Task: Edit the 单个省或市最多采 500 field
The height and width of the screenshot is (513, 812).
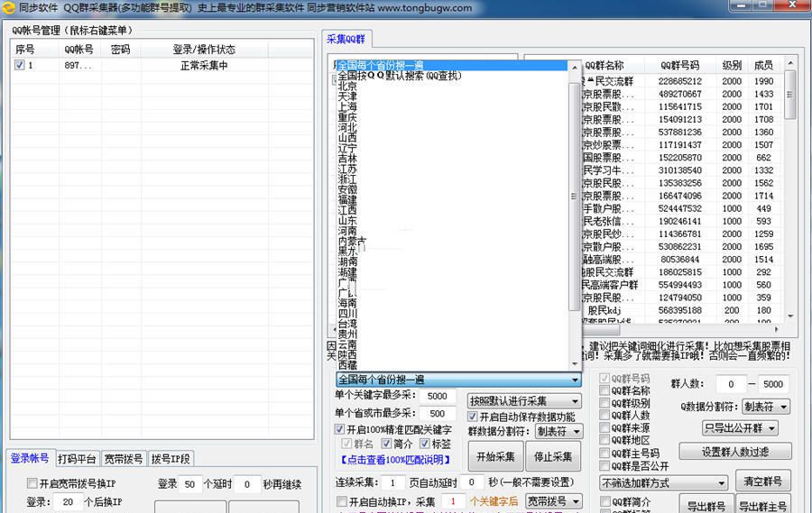Action: coord(438,414)
